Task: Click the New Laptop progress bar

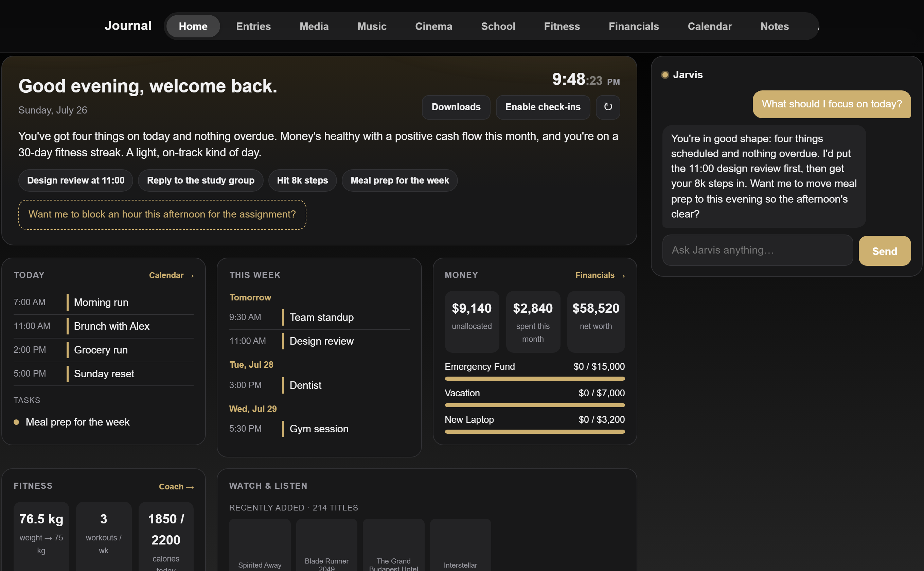Action: [534, 431]
